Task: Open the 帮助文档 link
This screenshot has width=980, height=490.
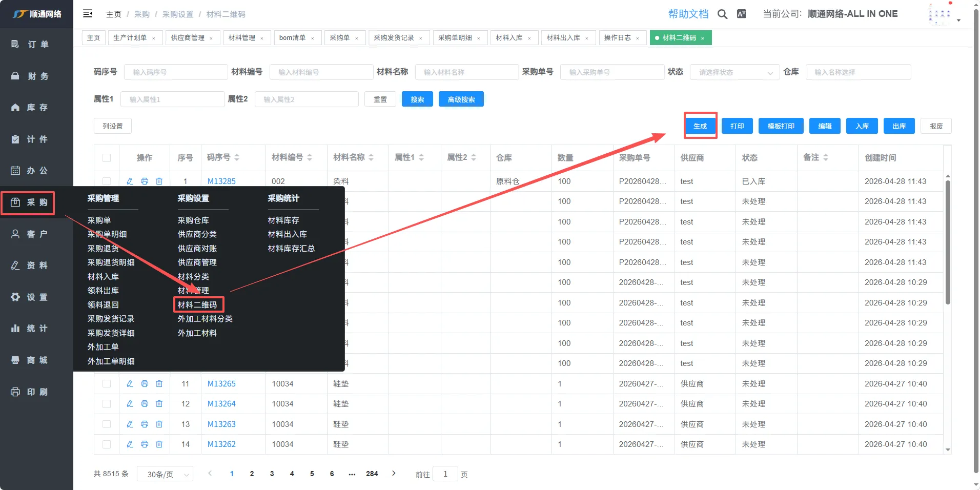Action: (x=688, y=14)
